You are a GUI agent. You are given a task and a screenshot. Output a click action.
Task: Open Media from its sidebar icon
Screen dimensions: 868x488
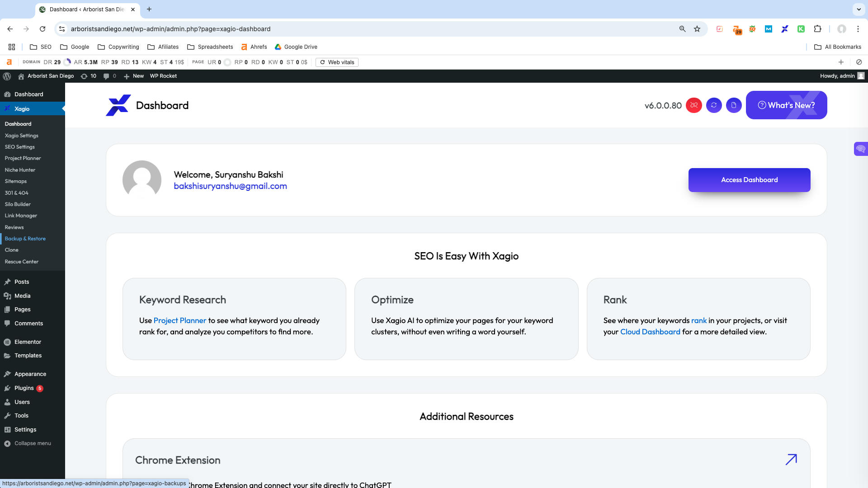coord(7,296)
